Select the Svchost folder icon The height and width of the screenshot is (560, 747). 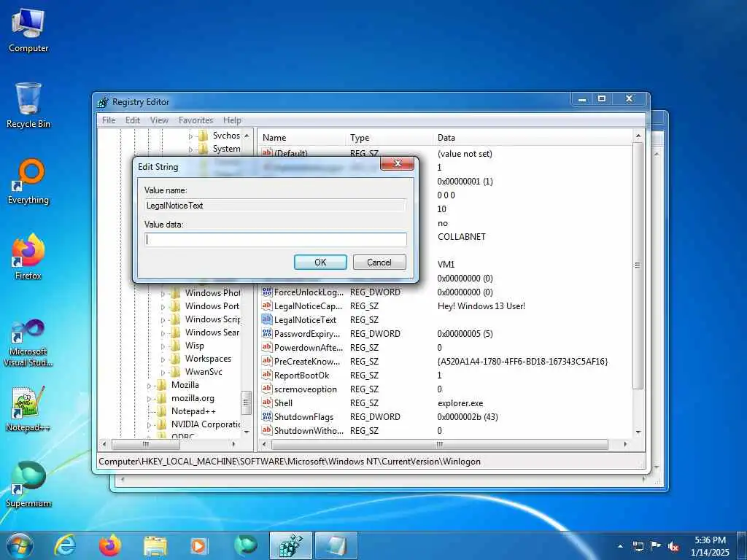point(204,136)
